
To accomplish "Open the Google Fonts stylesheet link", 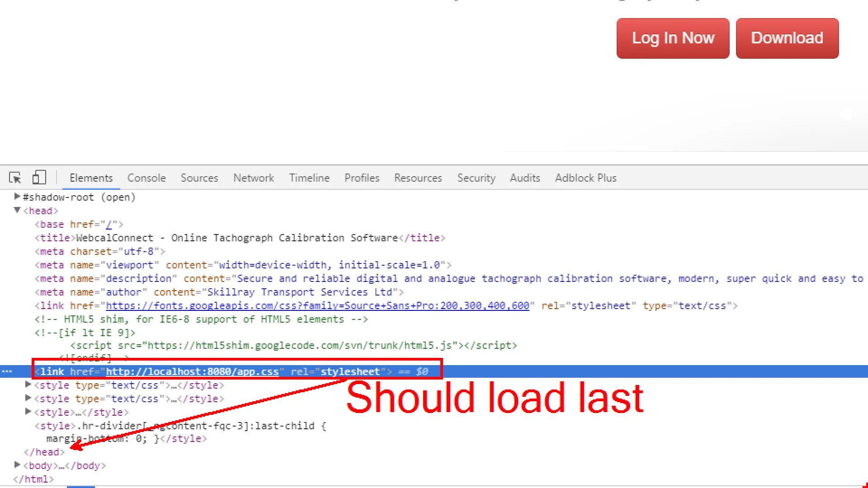I will [x=317, y=306].
